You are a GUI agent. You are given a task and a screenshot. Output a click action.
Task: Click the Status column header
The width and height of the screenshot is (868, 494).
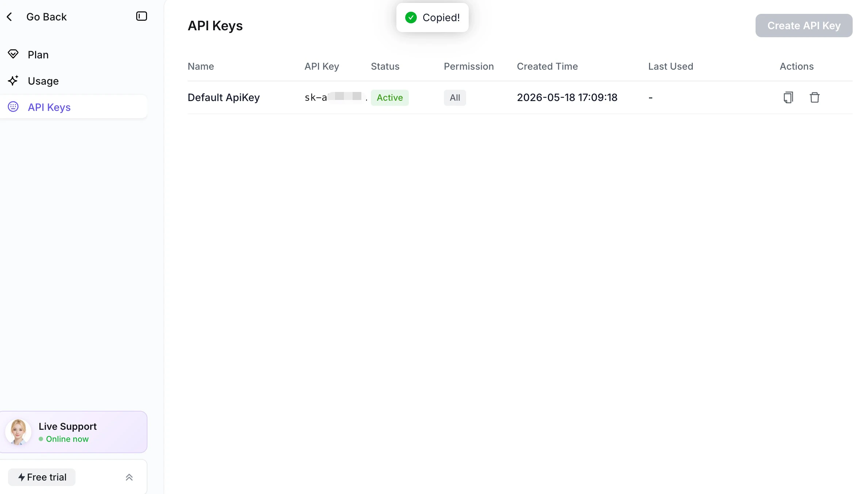[385, 66]
